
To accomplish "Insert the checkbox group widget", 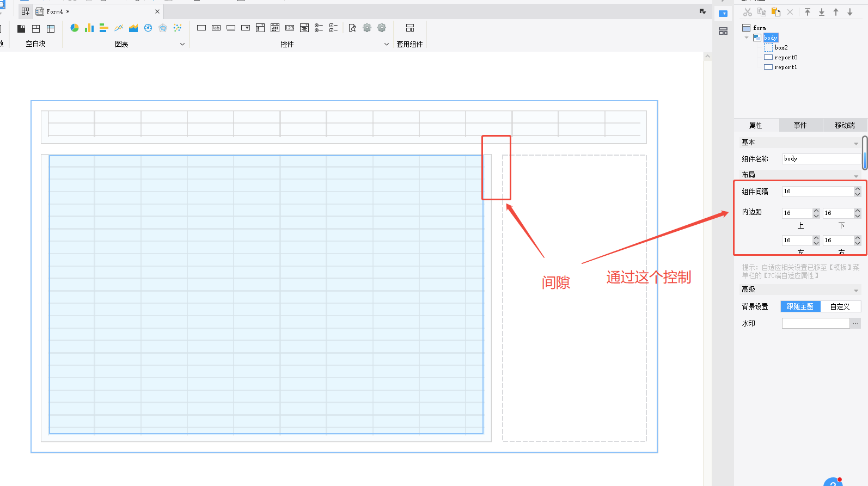I will click(334, 28).
